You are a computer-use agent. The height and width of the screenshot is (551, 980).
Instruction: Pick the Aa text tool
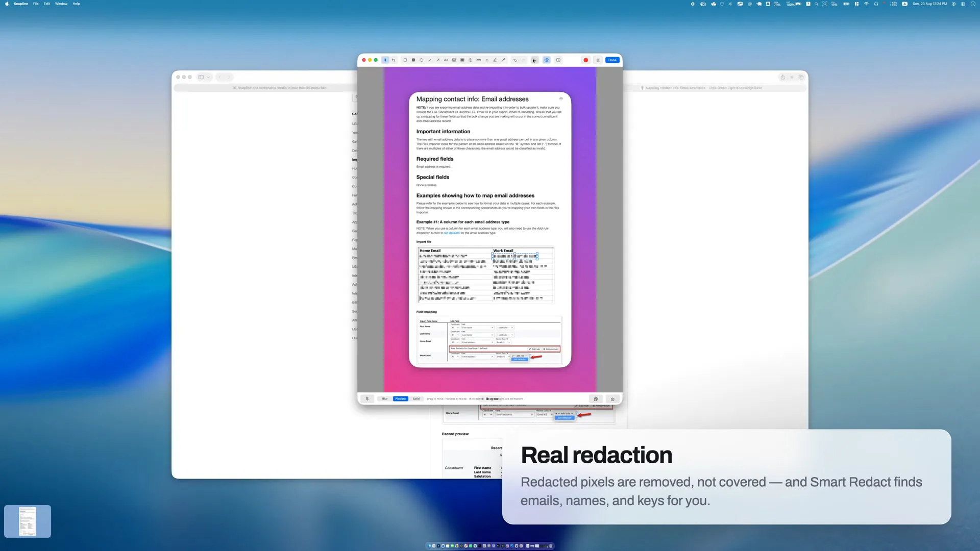point(446,60)
